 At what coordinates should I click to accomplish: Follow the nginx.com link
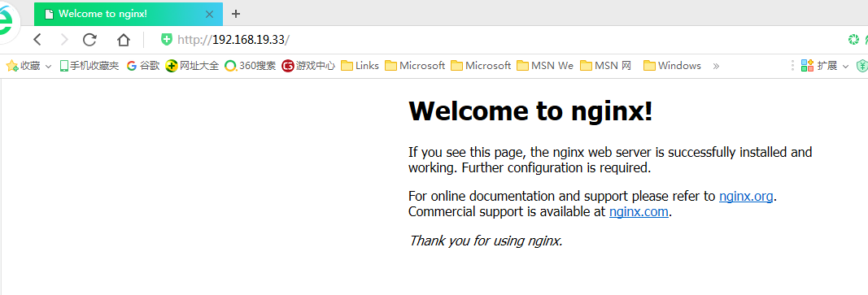click(639, 211)
